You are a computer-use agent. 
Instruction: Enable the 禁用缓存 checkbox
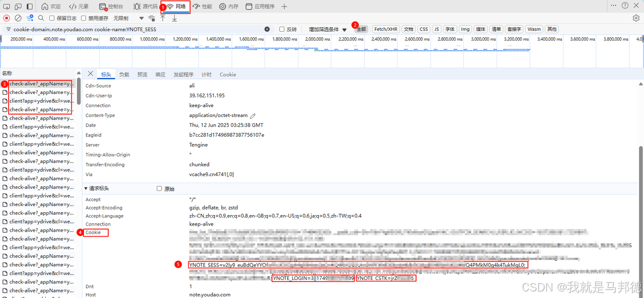[x=83, y=18]
